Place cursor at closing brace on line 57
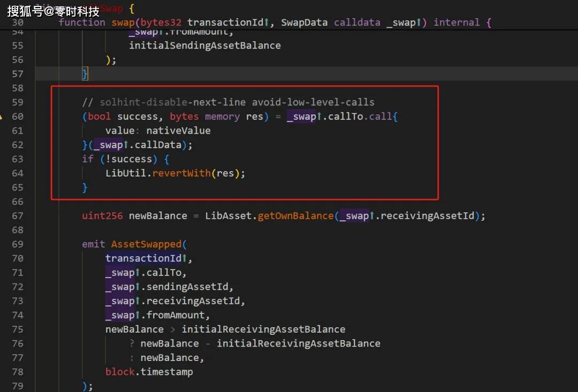 coord(85,74)
